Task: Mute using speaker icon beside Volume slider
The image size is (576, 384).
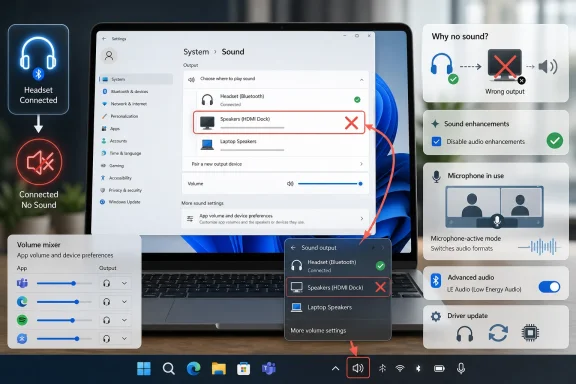Action: click(290, 183)
